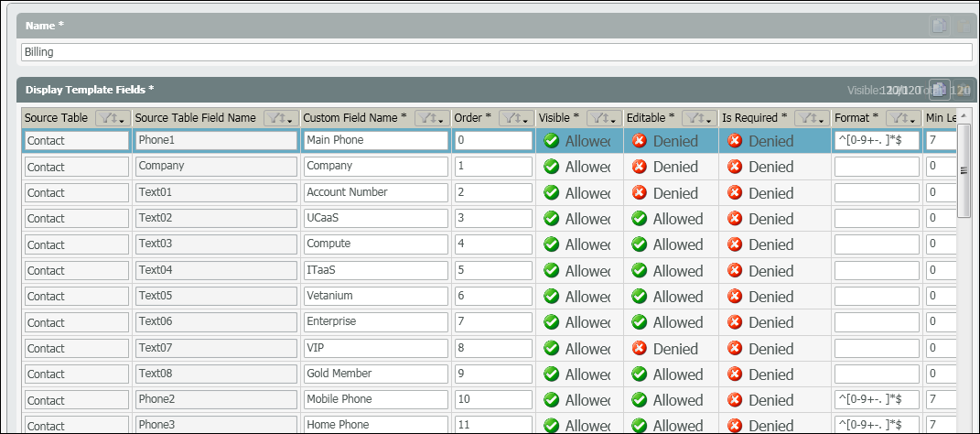The image size is (980, 434).
Task: Click the Name field containing Billing
Action: click(x=484, y=52)
